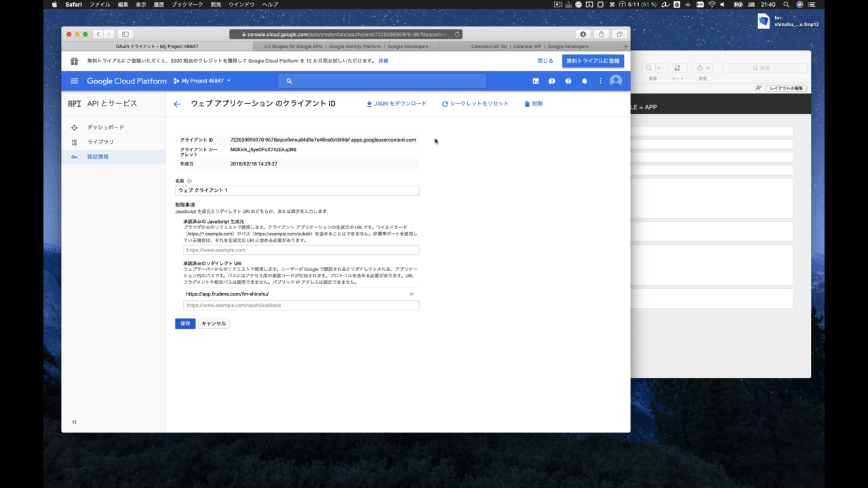
Task: Collapse the left sidebar with the chevron icon
Action: (74, 422)
